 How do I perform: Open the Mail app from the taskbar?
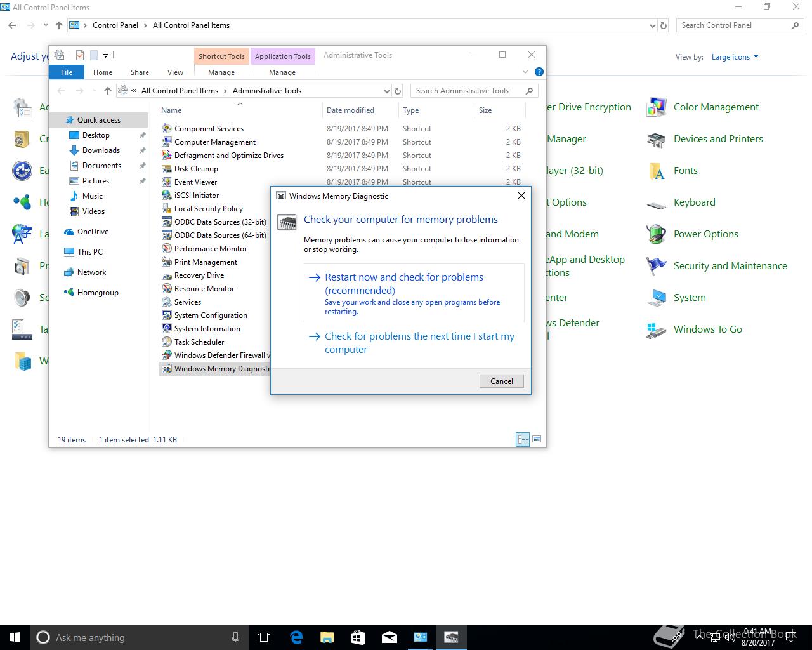click(x=389, y=637)
